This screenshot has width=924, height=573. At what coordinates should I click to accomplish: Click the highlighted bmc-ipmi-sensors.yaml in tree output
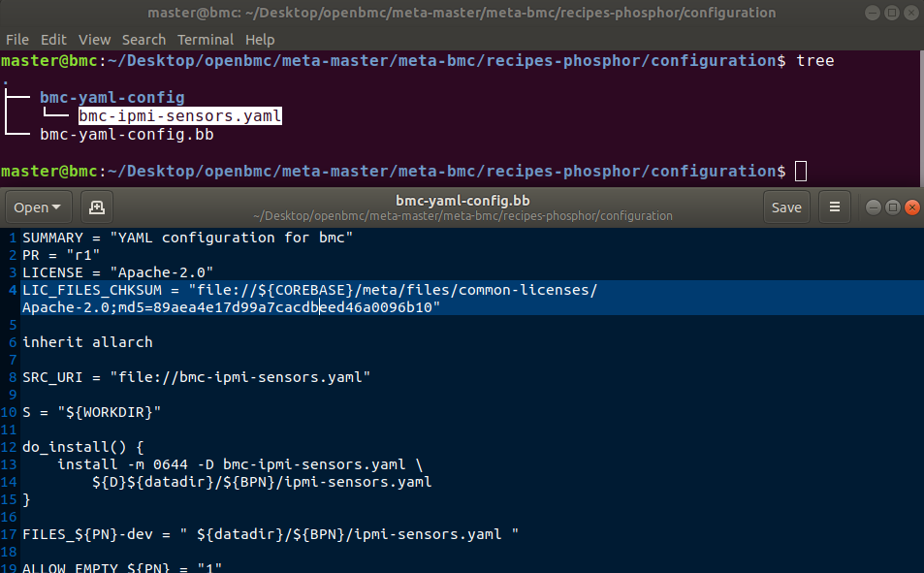pos(178,115)
